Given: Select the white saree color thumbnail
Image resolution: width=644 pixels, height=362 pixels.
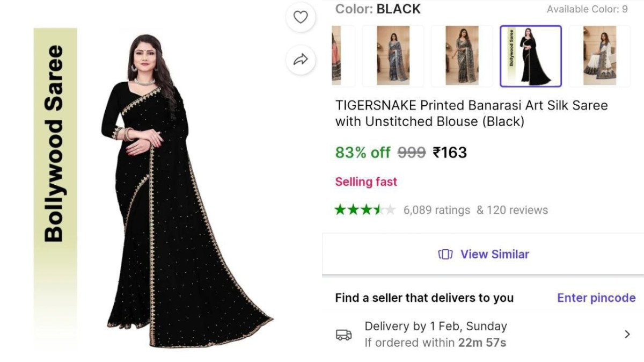Looking at the screenshot, I should tap(599, 56).
